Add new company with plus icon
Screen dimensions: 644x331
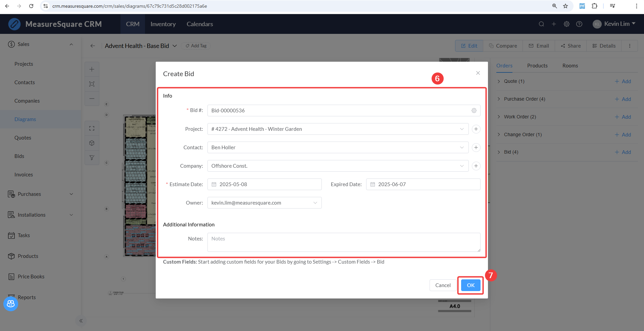click(x=476, y=166)
